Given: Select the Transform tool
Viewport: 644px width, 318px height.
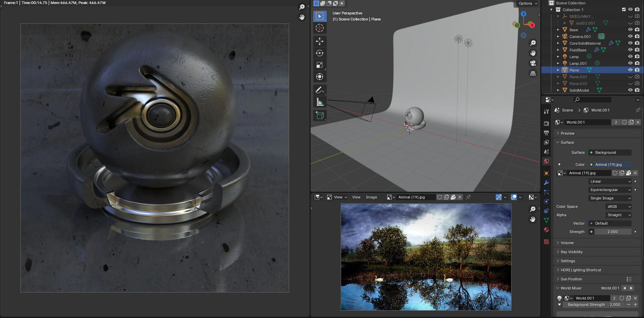Looking at the screenshot, I should pyautogui.click(x=320, y=77).
